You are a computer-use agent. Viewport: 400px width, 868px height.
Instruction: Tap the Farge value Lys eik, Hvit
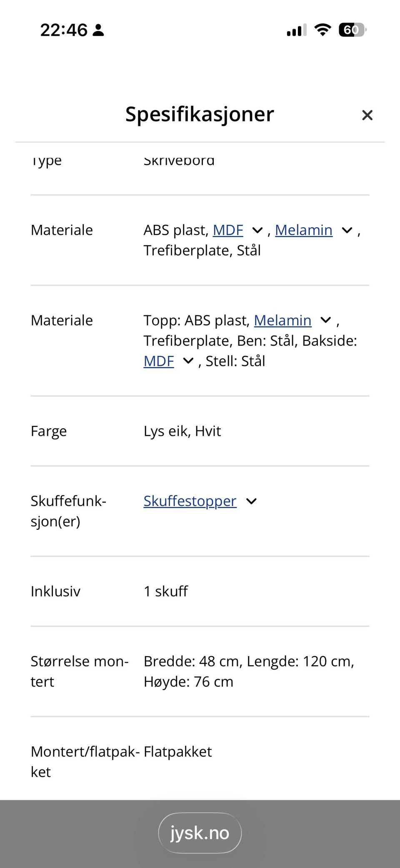click(x=182, y=431)
